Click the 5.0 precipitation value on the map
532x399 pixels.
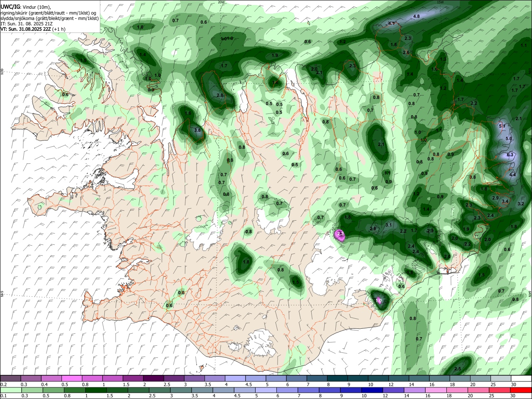pos(509,138)
